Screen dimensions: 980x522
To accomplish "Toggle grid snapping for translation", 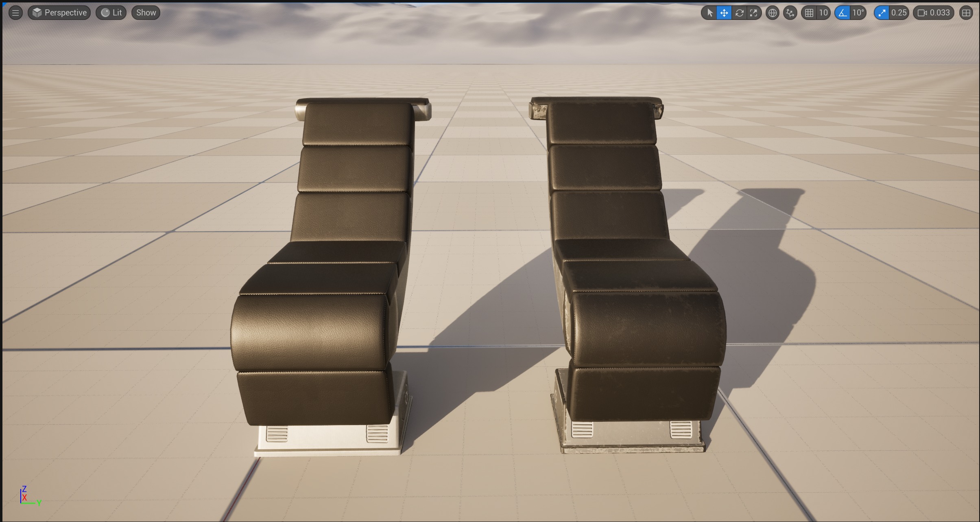I will pos(809,13).
